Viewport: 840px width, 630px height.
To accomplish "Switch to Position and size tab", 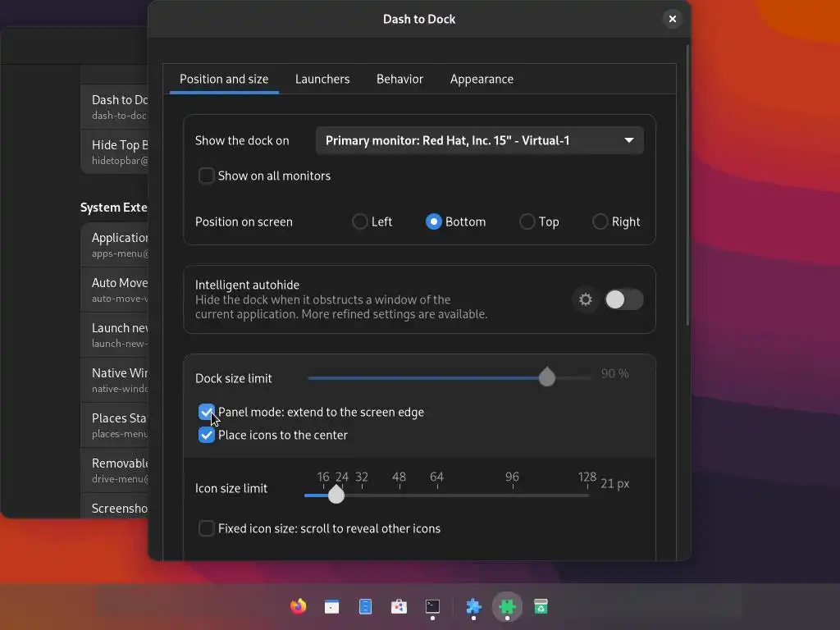I will (224, 80).
